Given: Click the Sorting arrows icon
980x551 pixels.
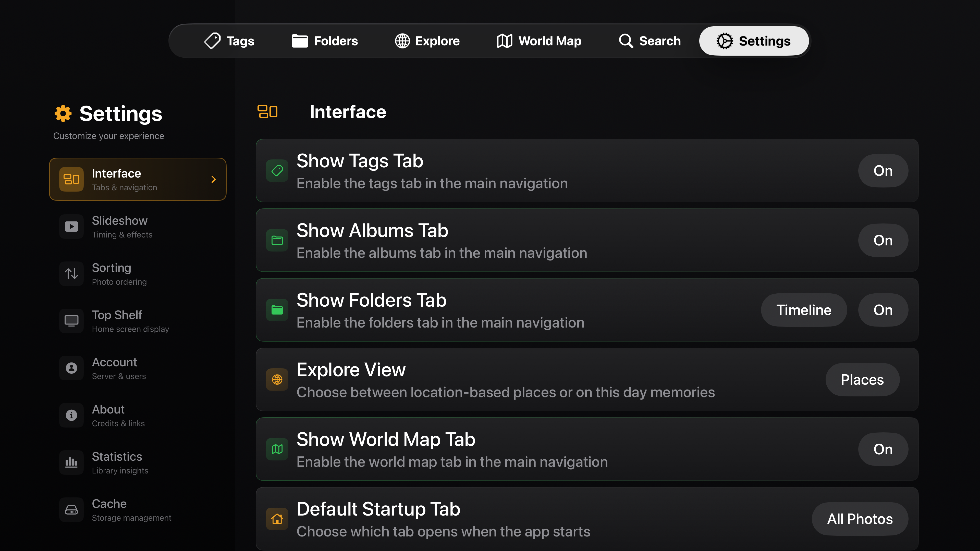Looking at the screenshot, I should point(71,273).
